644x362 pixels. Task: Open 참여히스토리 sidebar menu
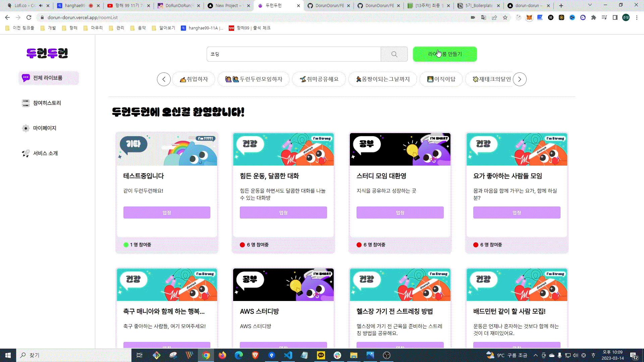pos(41,103)
